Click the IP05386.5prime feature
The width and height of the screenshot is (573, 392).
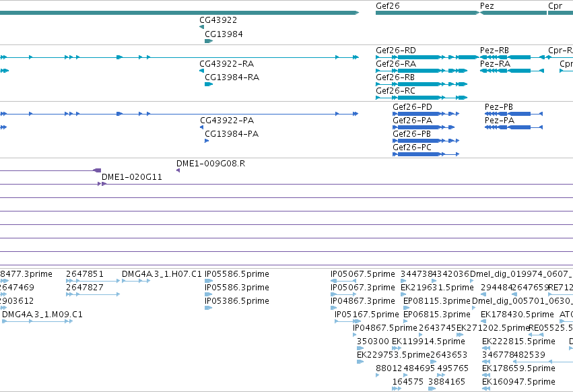(x=208, y=308)
